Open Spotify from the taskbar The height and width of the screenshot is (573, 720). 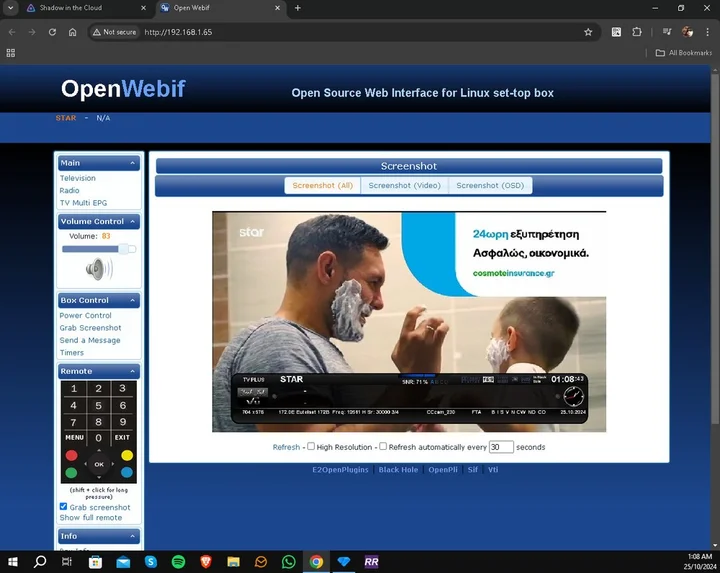tap(178, 562)
